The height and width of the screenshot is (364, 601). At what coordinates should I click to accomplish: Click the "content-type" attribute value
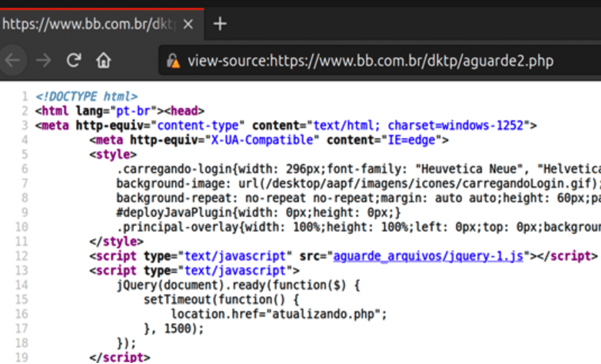pos(198,126)
